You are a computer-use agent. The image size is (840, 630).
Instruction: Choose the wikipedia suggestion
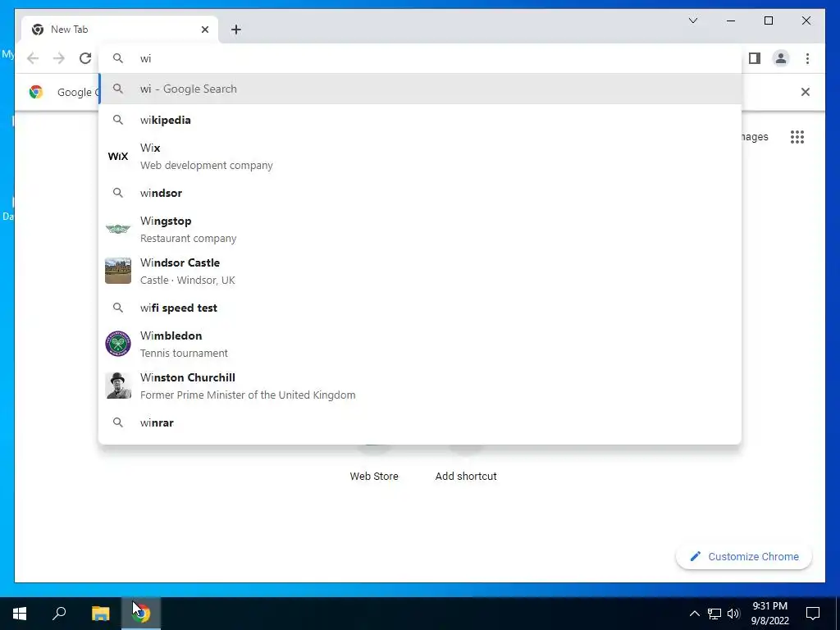tap(421, 120)
